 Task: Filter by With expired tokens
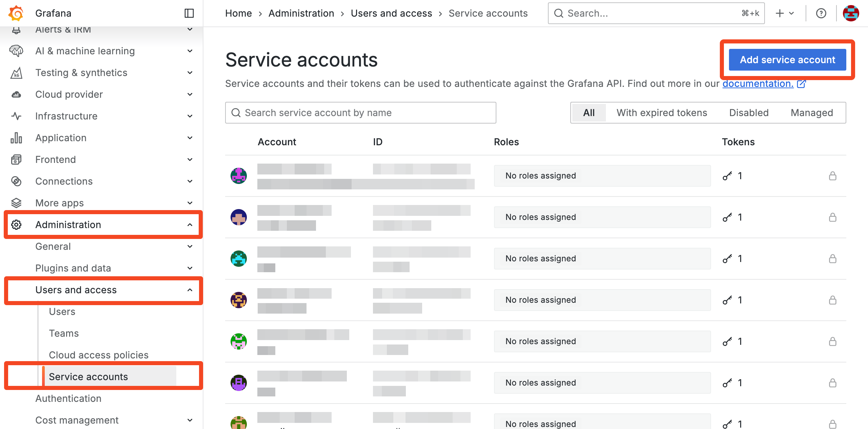(x=662, y=113)
